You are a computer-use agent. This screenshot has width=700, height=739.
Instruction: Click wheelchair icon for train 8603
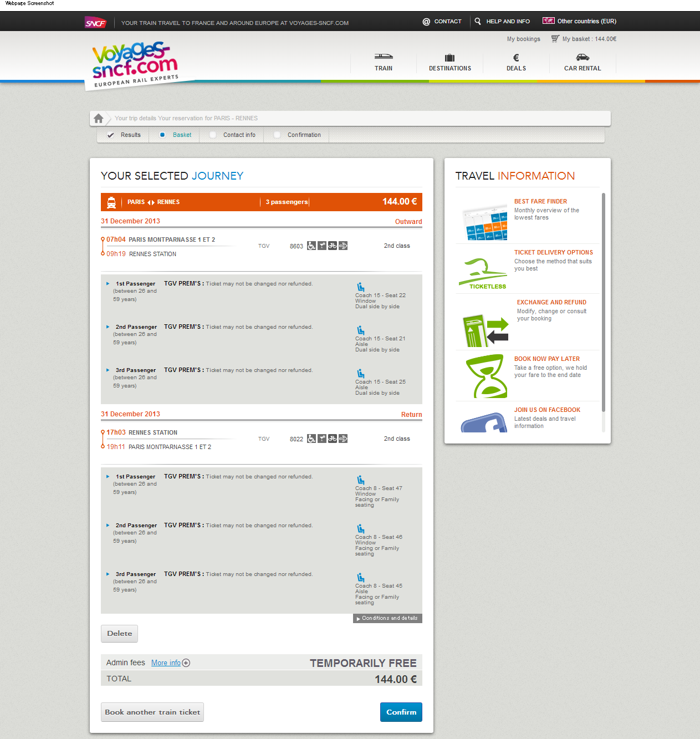coord(311,246)
